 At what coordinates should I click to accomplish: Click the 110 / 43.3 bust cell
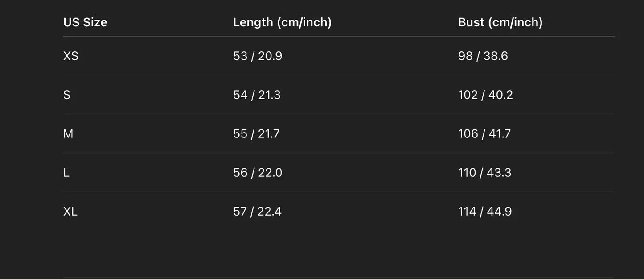pyautogui.click(x=484, y=173)
